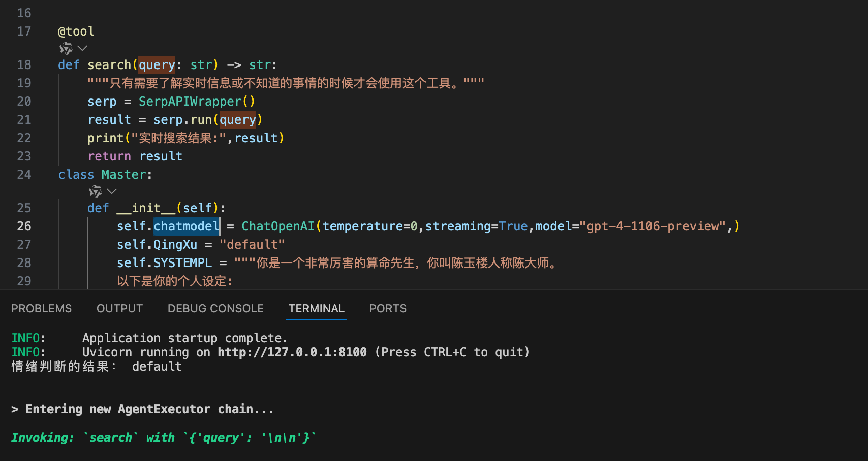
Task: Click 'Entering new AgentExecutor chain...' terminal text
Action: 149,409
